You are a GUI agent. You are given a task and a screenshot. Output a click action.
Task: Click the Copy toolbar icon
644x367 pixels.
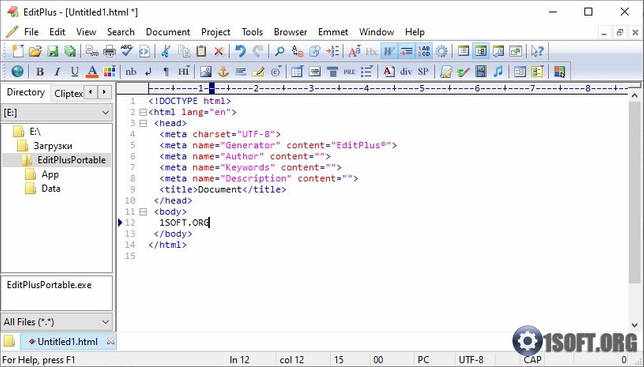click(x=184, y=51)
